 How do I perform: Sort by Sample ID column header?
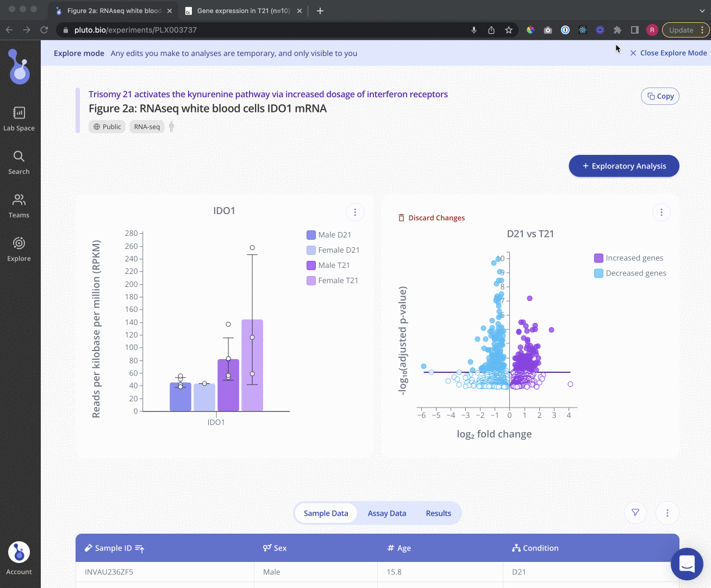pyautogui.click(x=114, y=548)
